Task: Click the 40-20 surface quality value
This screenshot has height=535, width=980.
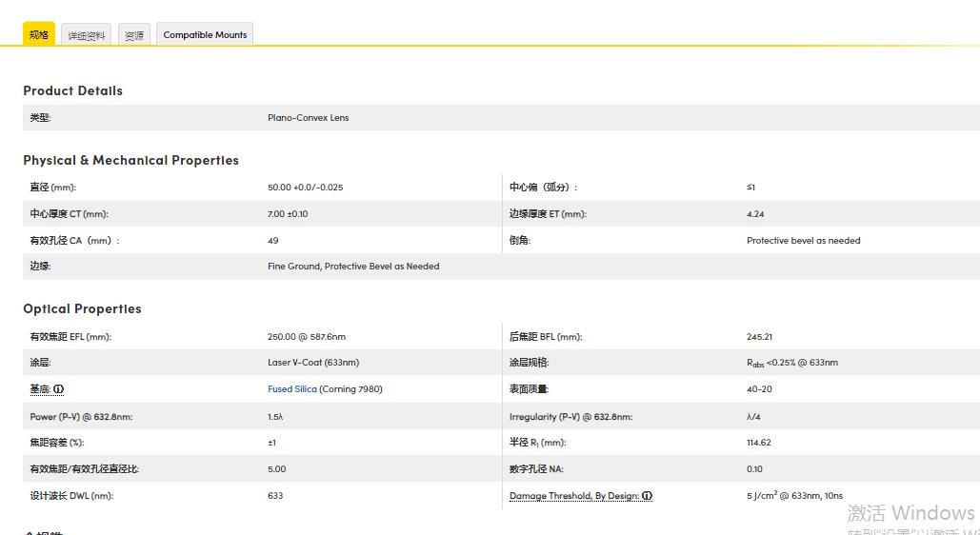Action: pos(759,389)
